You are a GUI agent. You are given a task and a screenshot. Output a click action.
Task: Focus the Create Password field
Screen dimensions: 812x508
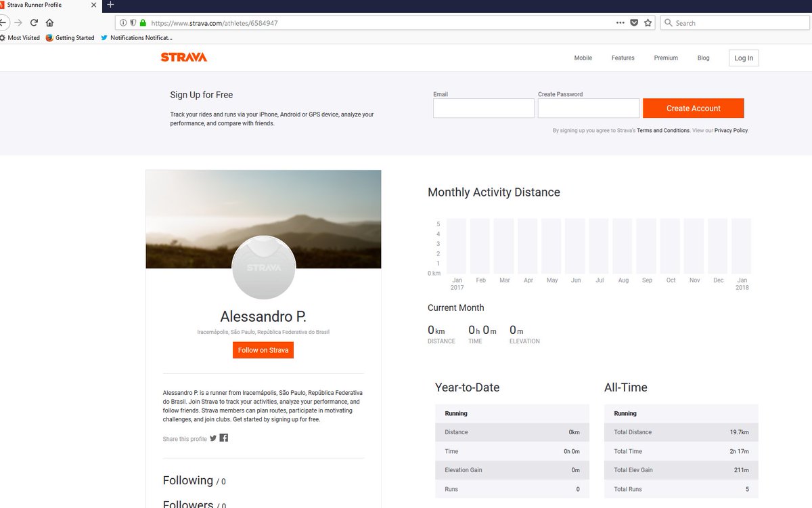[x=589, y=108]
